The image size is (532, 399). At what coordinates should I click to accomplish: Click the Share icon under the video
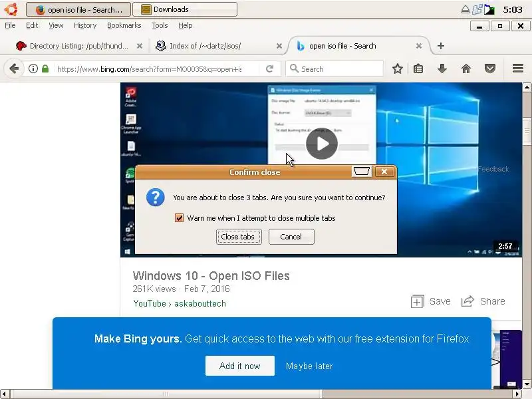click(467, 301)
